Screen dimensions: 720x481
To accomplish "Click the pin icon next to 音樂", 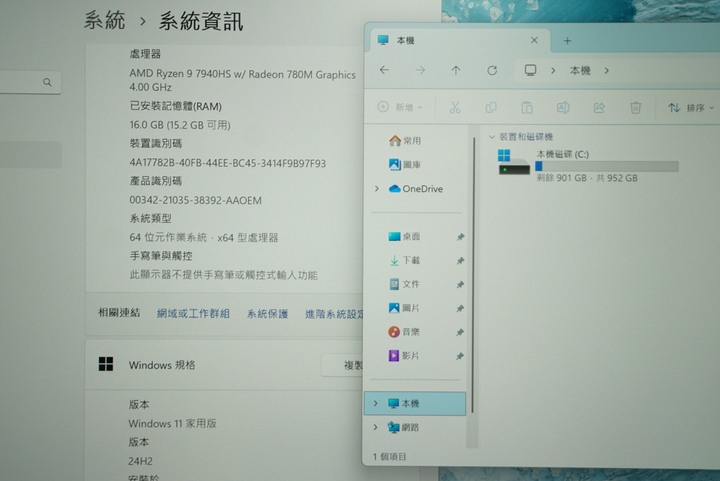I will (460, 332).
